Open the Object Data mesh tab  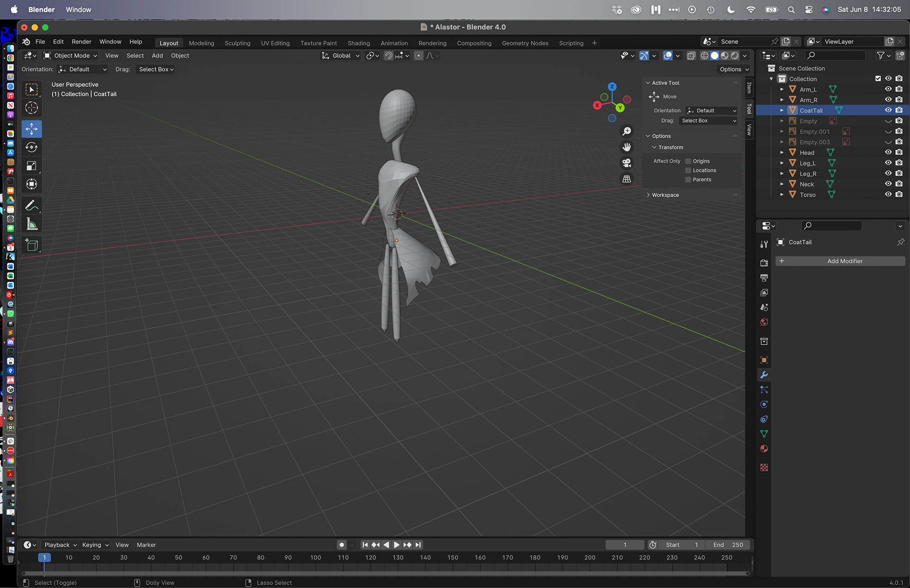pos(764,434)
